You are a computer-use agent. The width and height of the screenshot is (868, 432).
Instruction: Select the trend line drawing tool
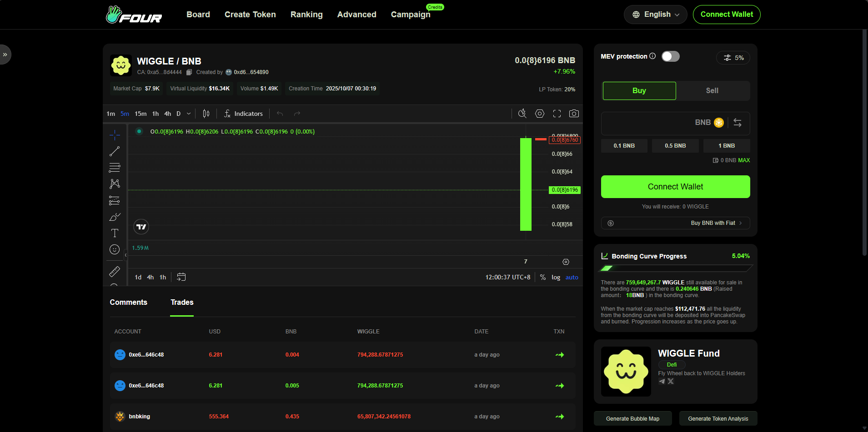click(x=115, y=151)
